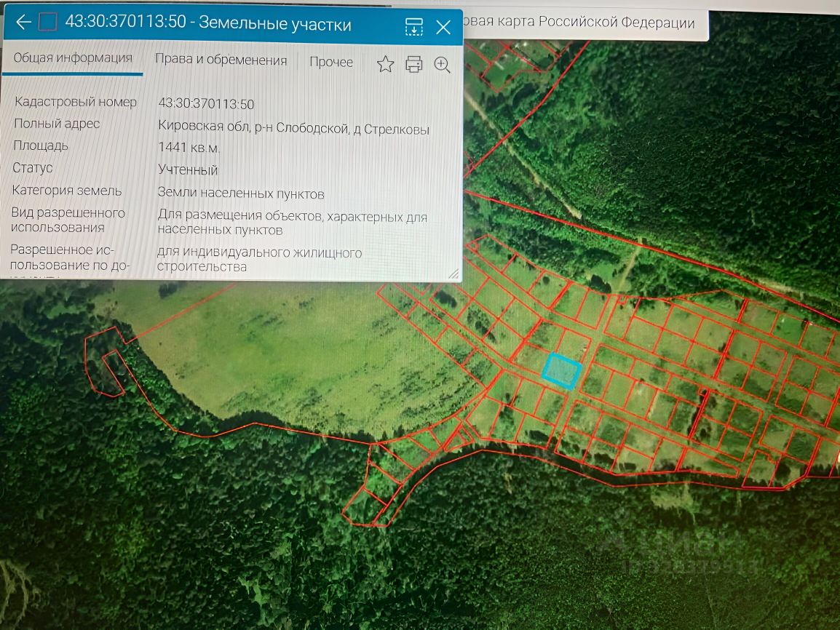840x630 pixels.
Task: Click the Вид разрешенного использования label
Action: (68, 220)
